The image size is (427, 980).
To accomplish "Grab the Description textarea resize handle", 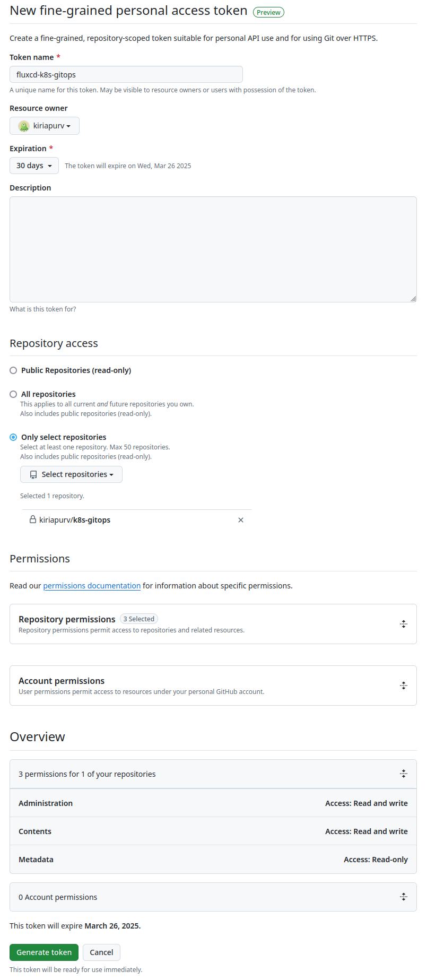I will (413, 299).
